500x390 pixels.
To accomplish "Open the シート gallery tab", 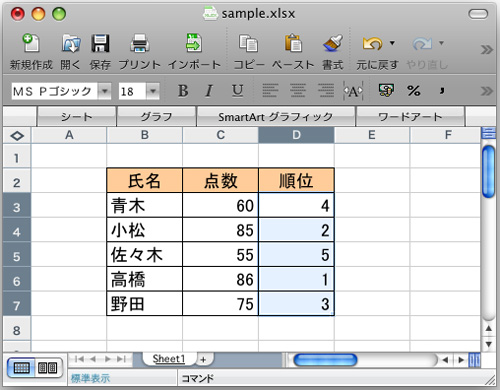I will coord(76,116).
